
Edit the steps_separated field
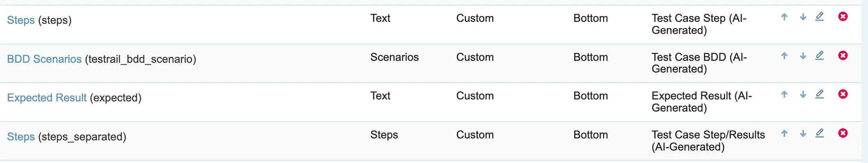(x=820, y=133)
